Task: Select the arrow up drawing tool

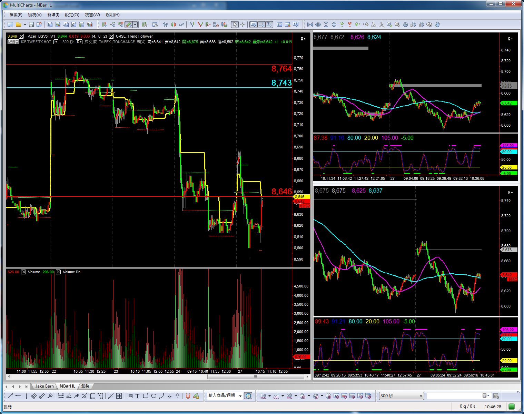Action: (177, 396)
